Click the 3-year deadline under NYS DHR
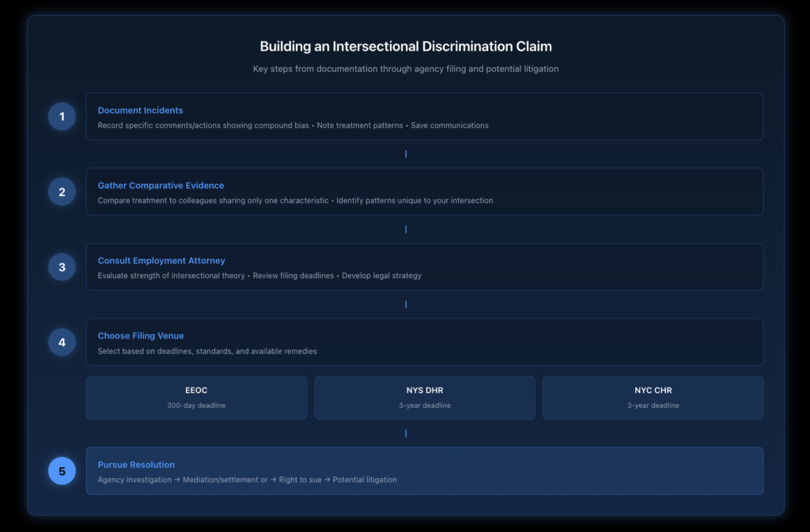Screen dimensions: 810x532 click(x=425, y=405)
